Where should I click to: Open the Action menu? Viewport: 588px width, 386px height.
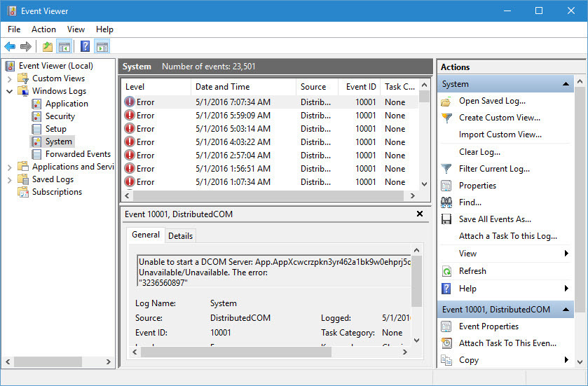[43, 29]
